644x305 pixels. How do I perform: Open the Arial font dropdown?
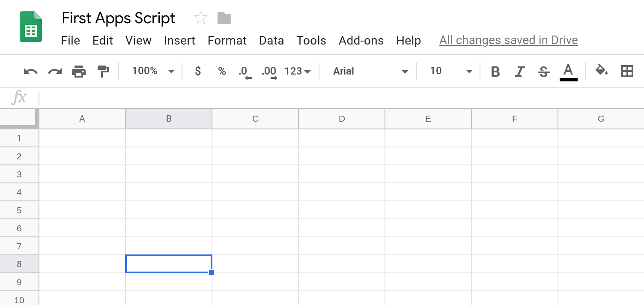(370, 71)
